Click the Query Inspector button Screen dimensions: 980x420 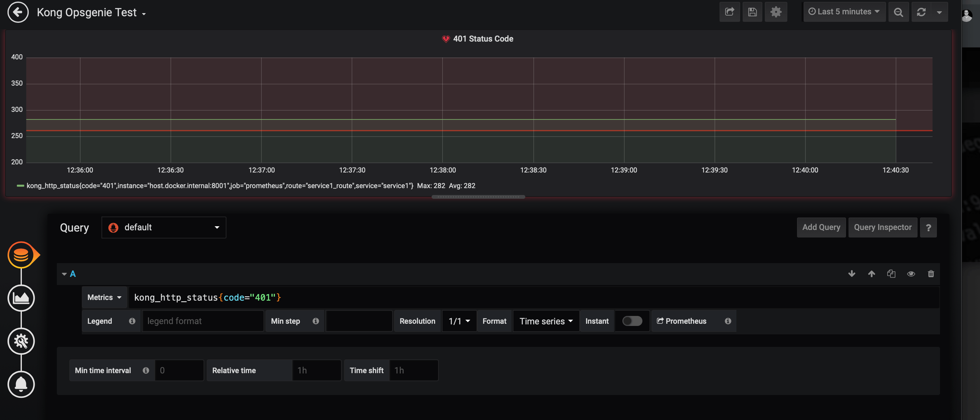click(x=882, y=227)
